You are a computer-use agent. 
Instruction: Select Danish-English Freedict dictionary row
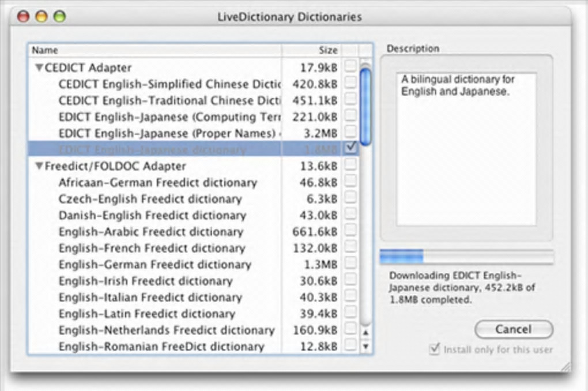tap(193, 215)
